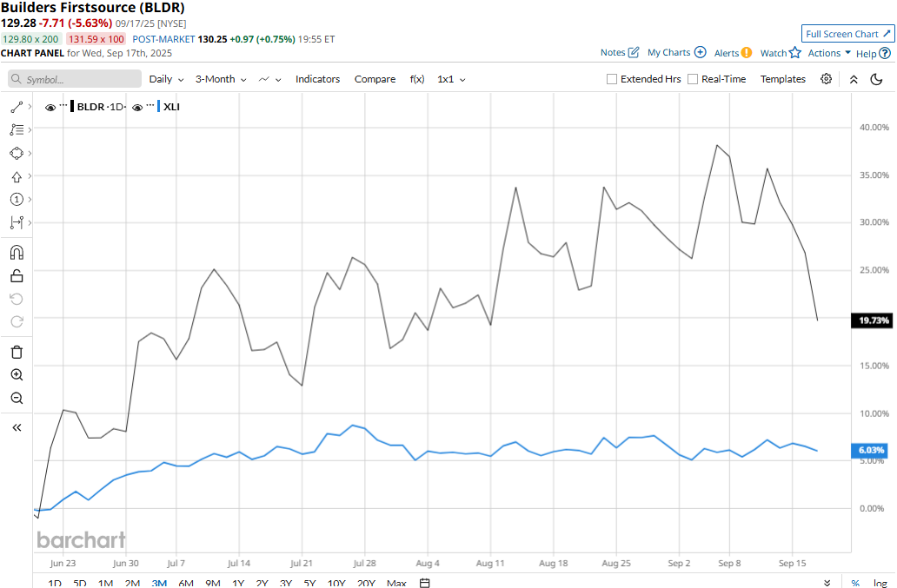Open the Templates menu

782,79
